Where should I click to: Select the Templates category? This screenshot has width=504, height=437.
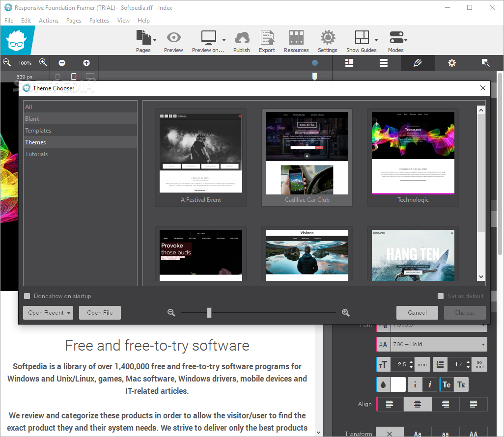[x=81, y=131]
